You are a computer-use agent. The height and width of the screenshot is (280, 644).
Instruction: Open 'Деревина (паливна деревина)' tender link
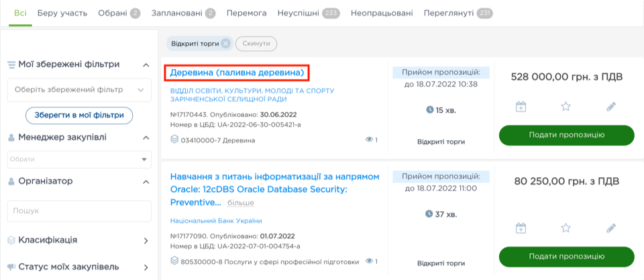click(x=237, y=72)
